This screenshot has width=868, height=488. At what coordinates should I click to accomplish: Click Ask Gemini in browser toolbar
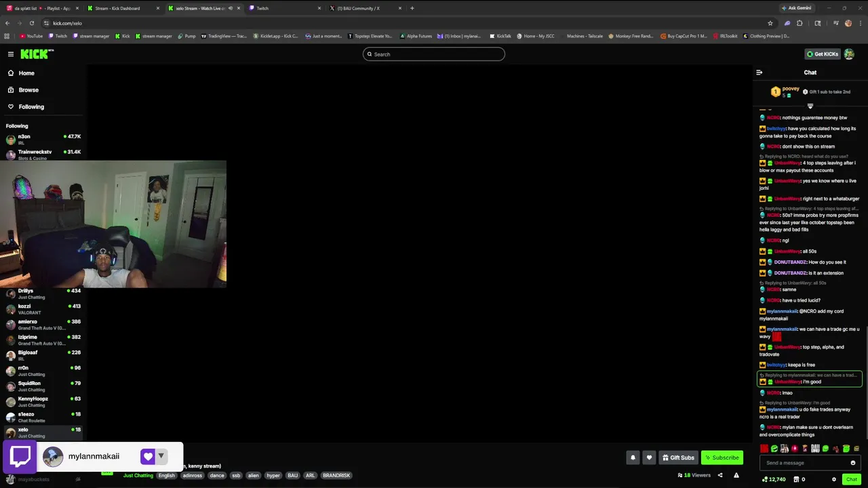[797, 8]
